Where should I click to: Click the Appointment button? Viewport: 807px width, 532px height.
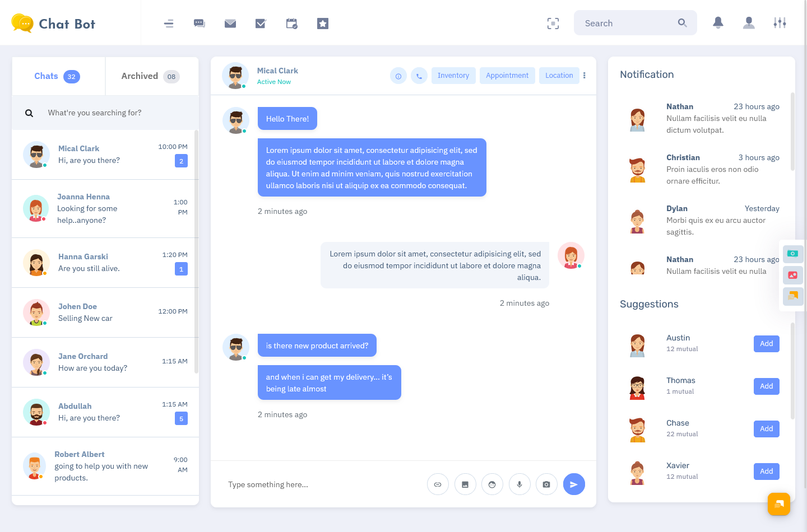[x=507, y=76]
